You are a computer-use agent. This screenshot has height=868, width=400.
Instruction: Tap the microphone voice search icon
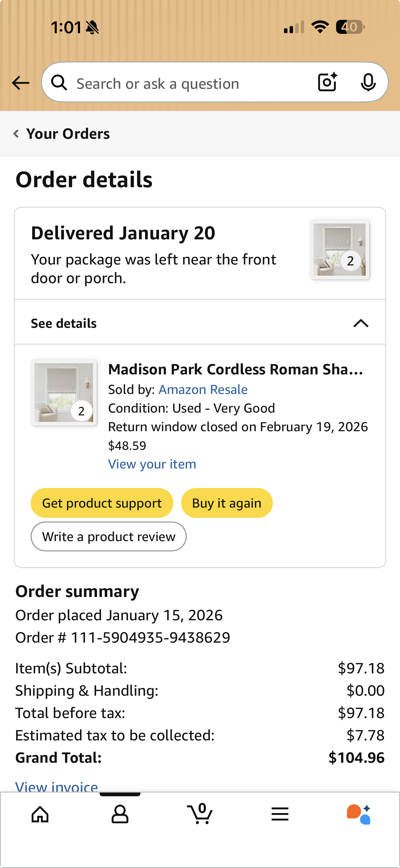[x=368, y=82]
